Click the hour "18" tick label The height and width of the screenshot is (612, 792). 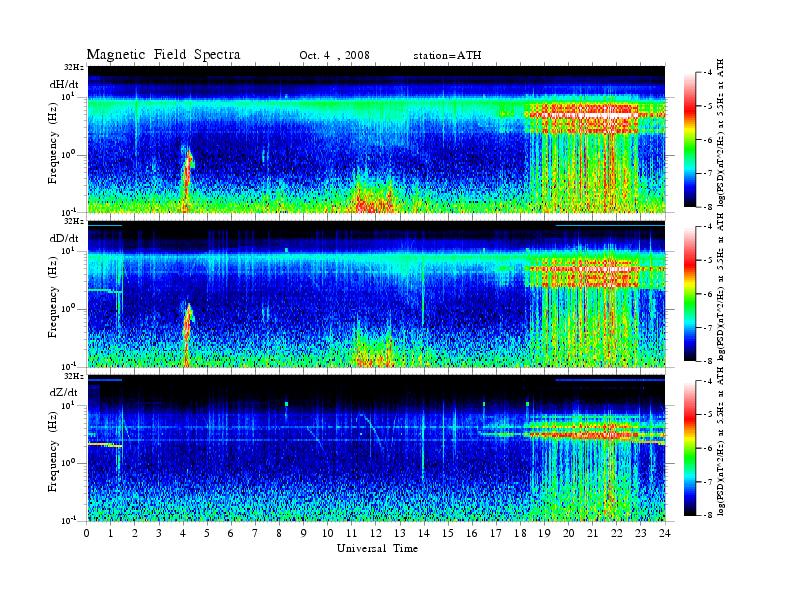(520, 534)
